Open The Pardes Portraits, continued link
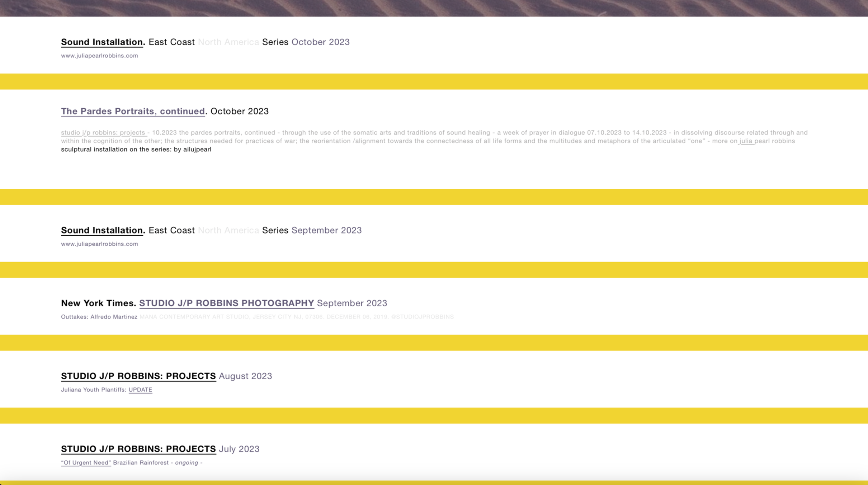 [x=133, y=111]
